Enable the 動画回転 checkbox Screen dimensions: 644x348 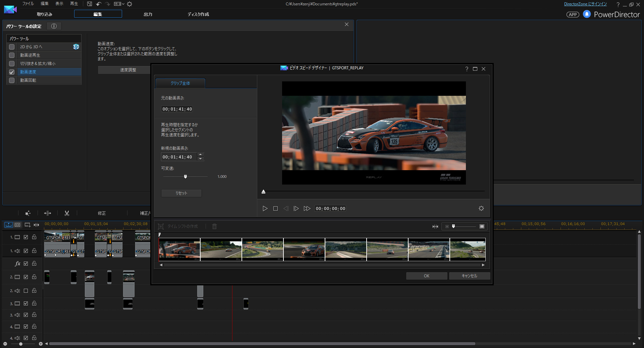click(x=12, y=80)
